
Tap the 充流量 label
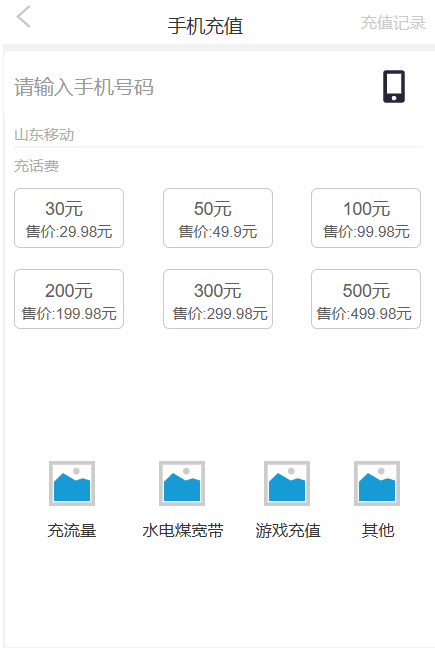[72, 531]
